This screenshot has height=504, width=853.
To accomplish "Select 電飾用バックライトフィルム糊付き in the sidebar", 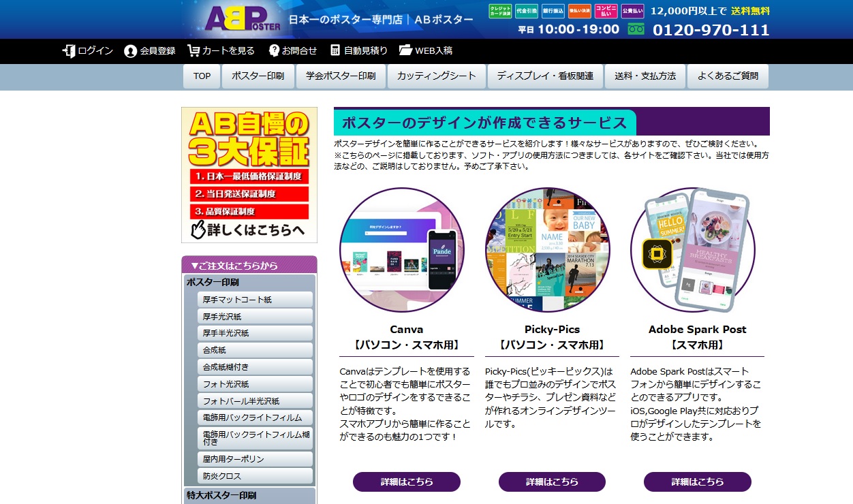I will pos(255,438).
